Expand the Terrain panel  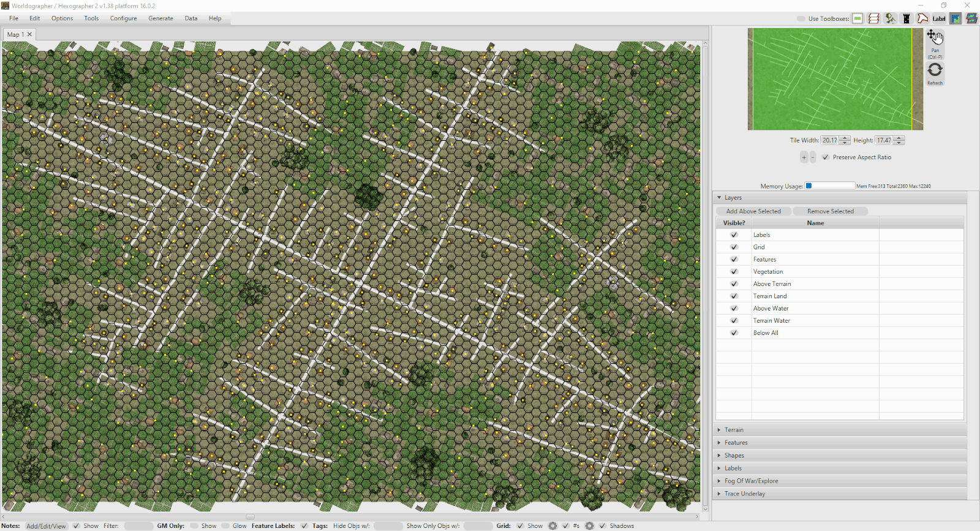tap(840, 430)
